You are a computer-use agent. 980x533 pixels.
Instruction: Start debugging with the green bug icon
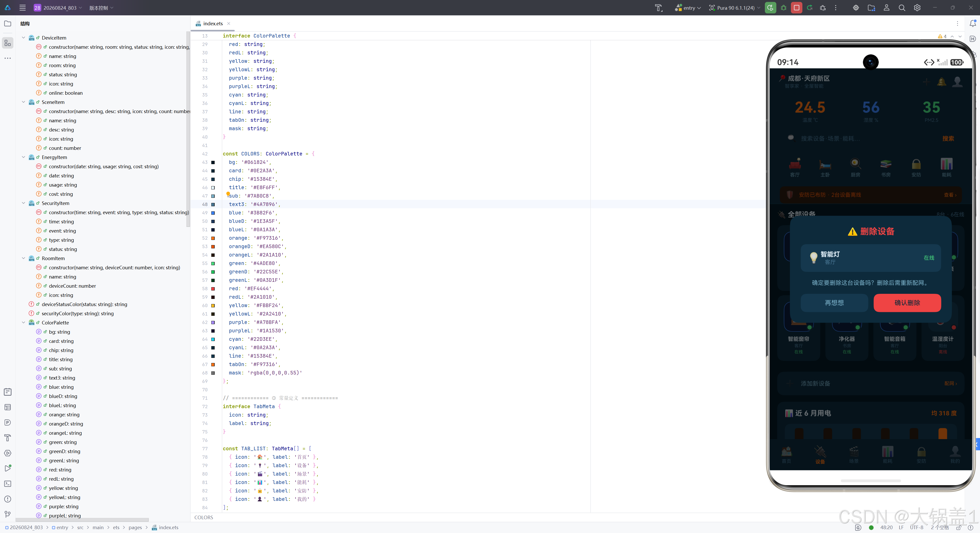[784, 8]
